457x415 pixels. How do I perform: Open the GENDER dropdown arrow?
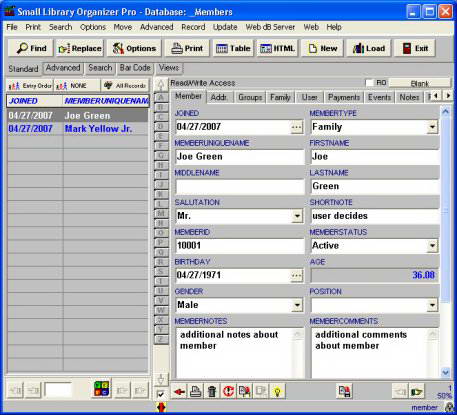coord(297,305)
